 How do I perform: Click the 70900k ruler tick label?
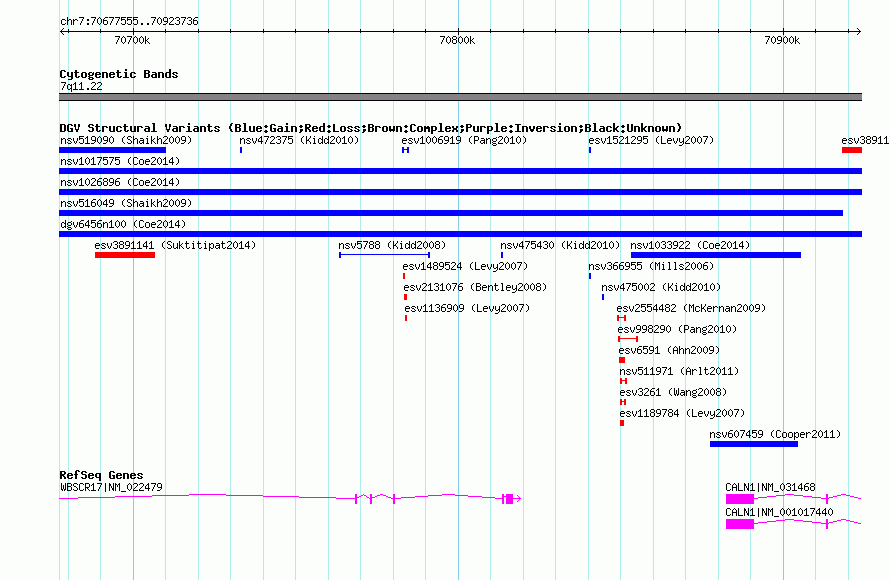tap(782, 40)
